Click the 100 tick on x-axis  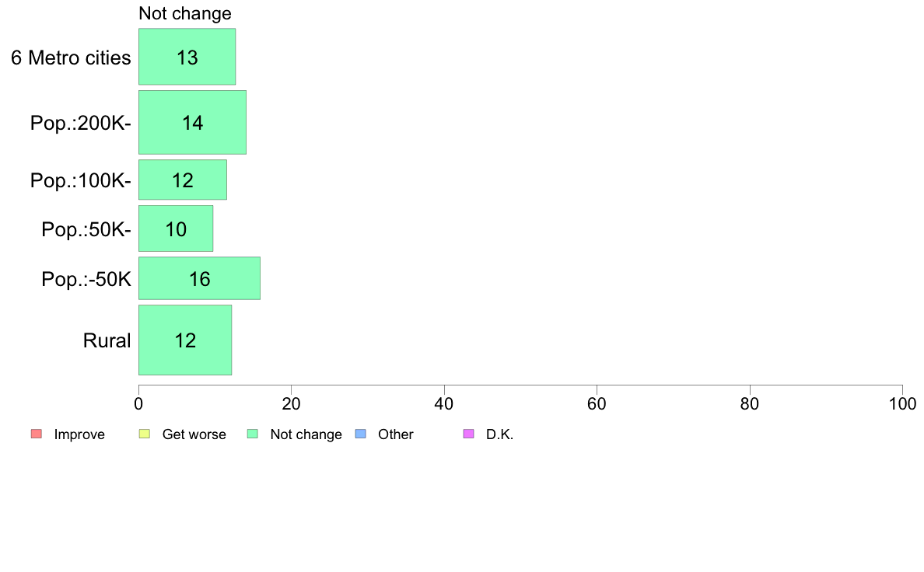click(x=902, y=404)
